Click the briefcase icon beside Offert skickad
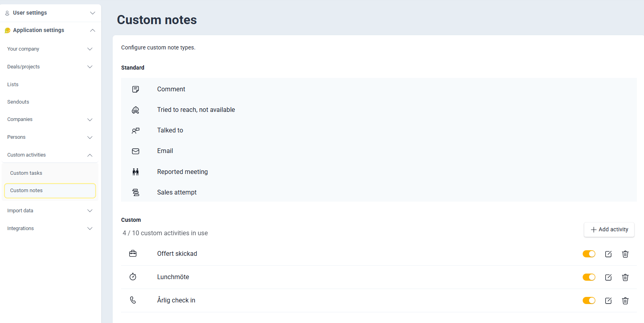This screenshot has height=323, width=644. click(x=133, y=253)
